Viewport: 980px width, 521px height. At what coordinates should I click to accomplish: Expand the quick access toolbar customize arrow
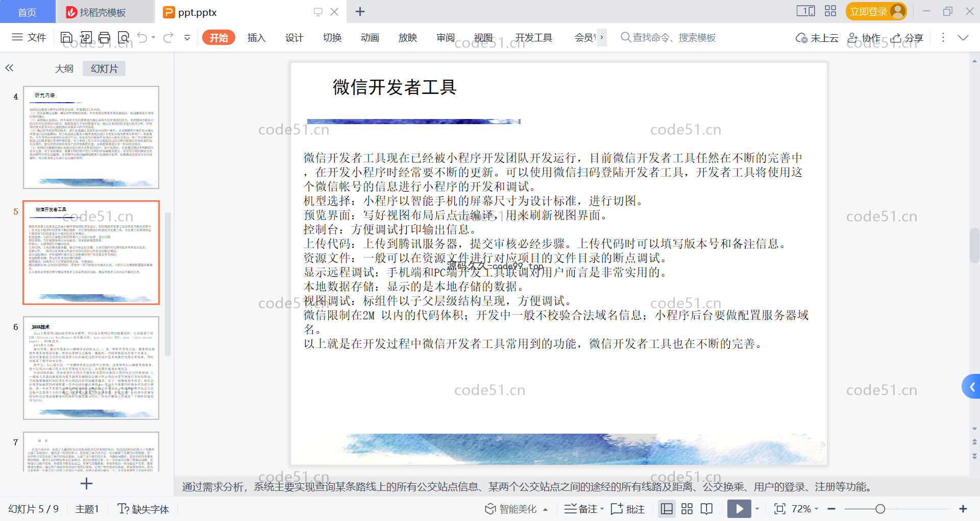[187, 37]
